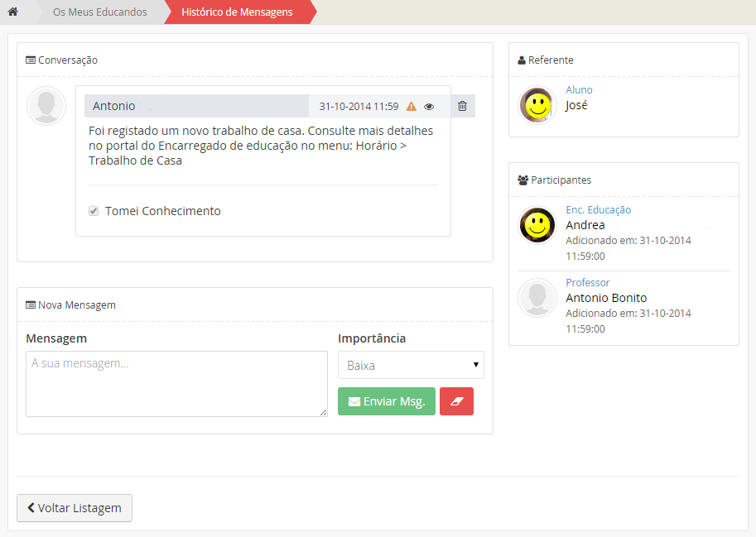The height and width of the screenshot is (537, 756).
Task: Toggle the eye seen icon on message
Action: pos(429,107)
